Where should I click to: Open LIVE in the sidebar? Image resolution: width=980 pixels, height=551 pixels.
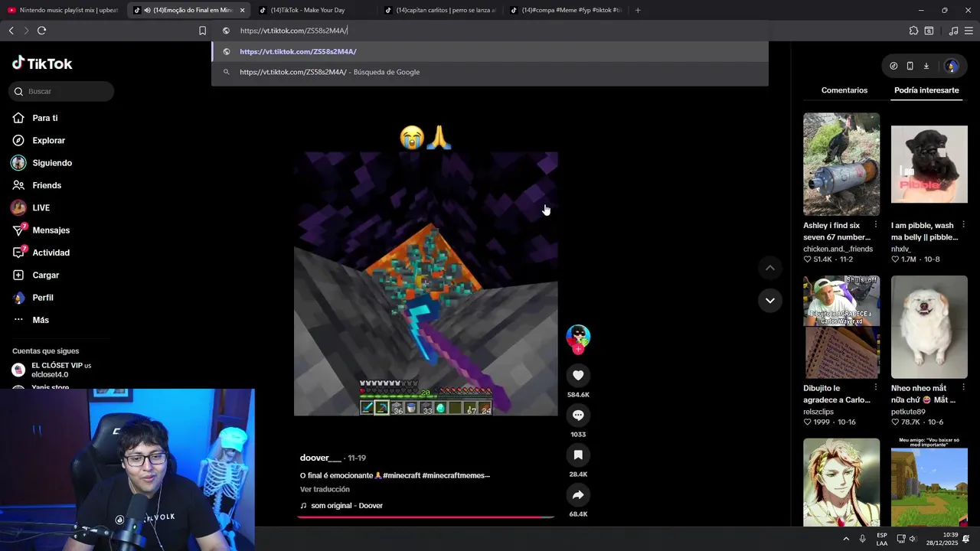click(41, 208)
